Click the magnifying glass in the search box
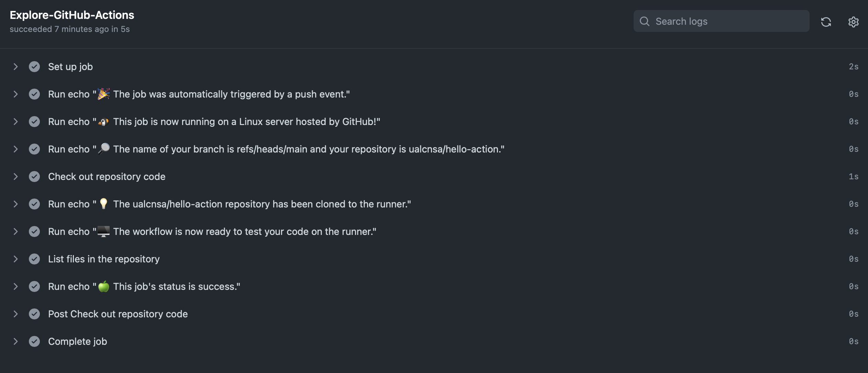The width and height of the screenshot is (868, 373). [x=645, y=21]
